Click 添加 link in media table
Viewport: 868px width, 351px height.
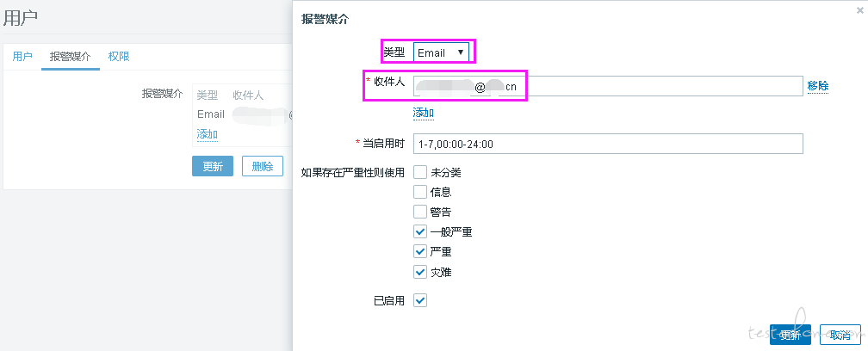[x=207, y=133]
